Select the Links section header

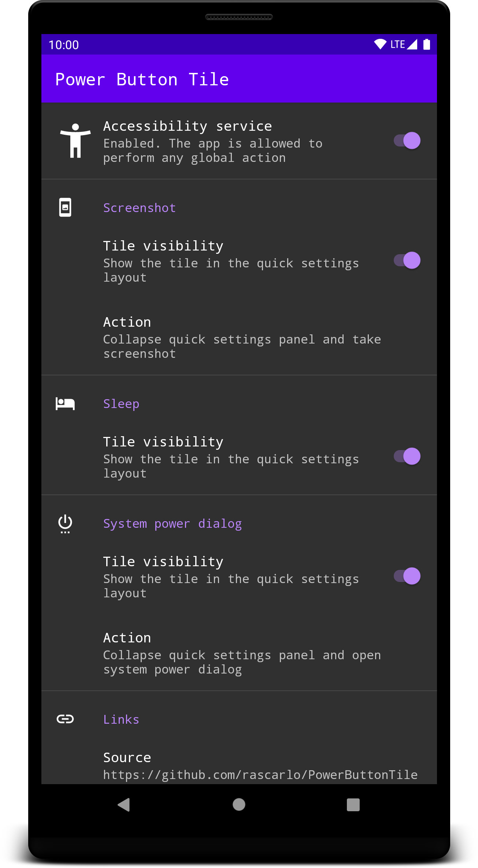tap(121, 719)
